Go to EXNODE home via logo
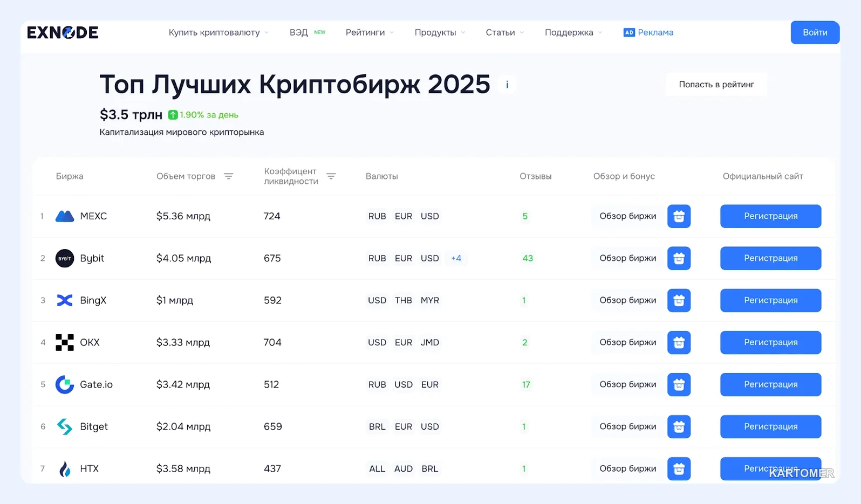The height and width of the screenshot is (504, 861). [63, 32]
